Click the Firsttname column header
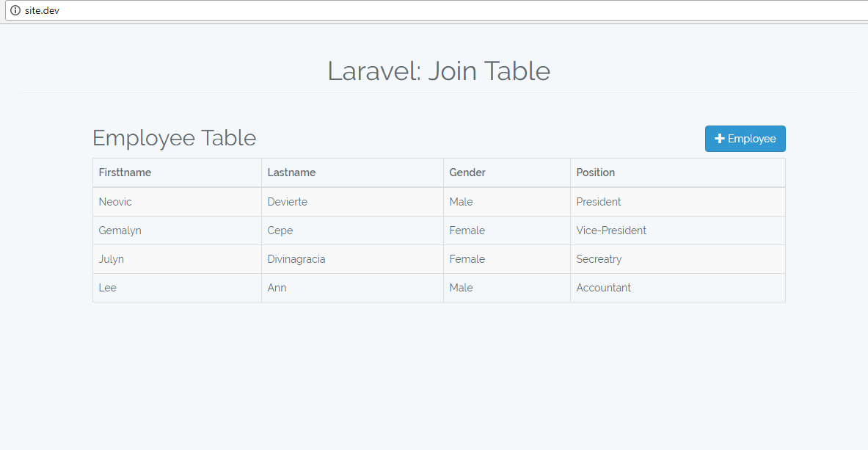This screenshot has width=868, height=450. point(177,173)
